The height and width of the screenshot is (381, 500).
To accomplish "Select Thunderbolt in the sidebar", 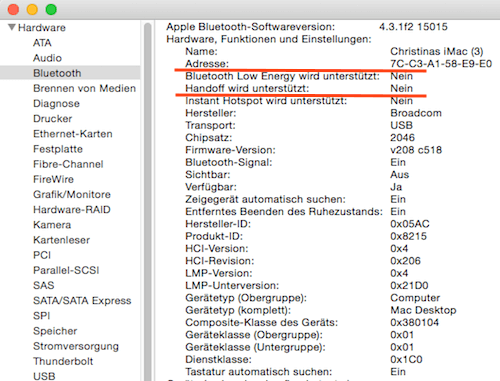I will (63, 361).
